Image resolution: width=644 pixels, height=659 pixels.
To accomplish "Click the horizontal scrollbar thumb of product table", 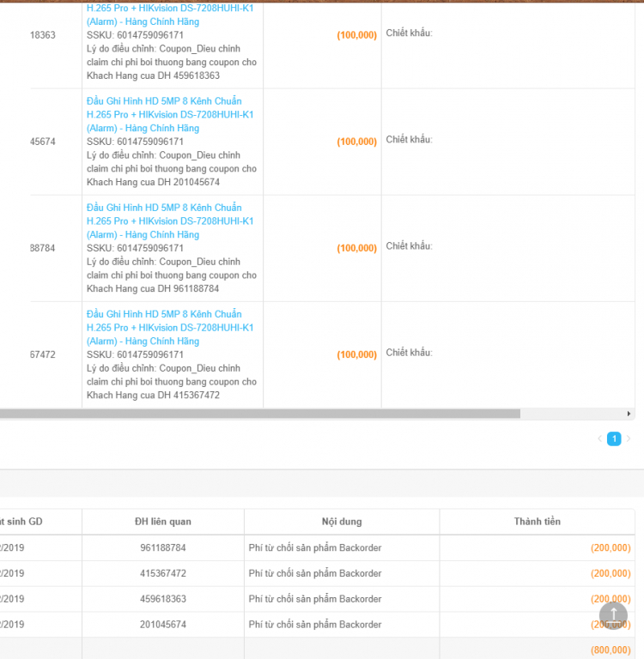I will tap(258, 414).
